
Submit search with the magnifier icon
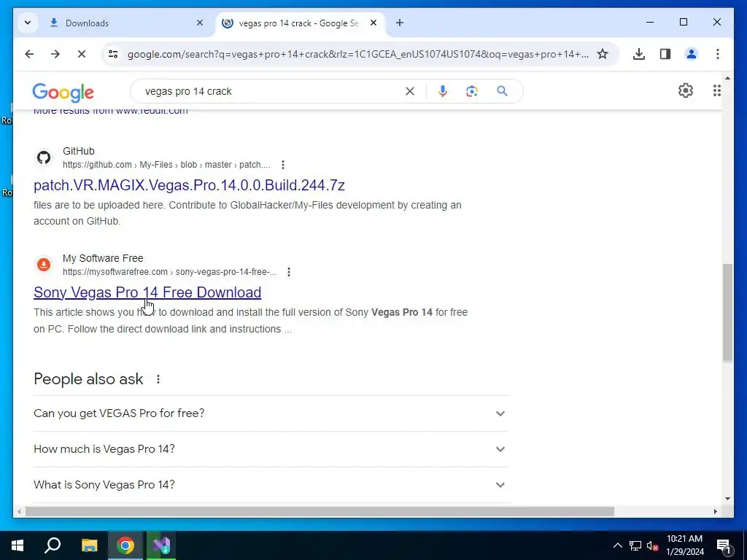[x=502, y=91]
